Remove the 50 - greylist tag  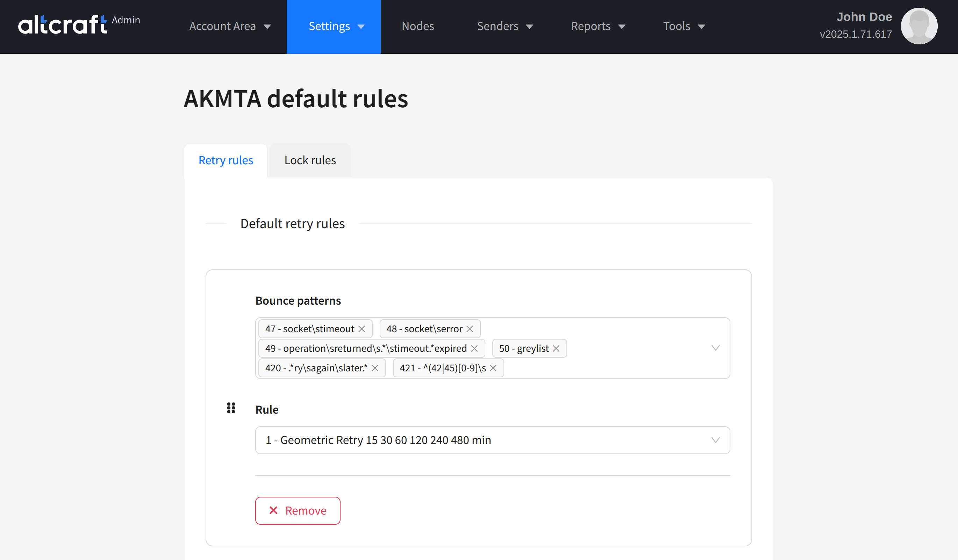pos(556,348)
